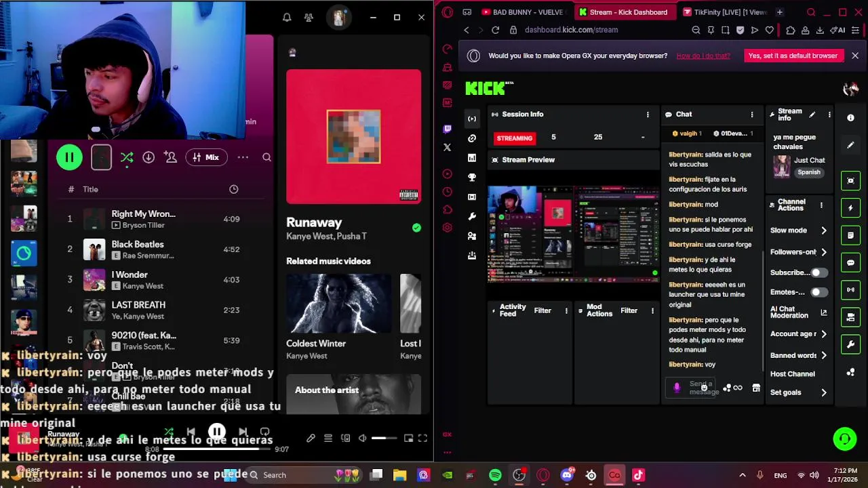Click Host Channel action
Viewport: 868px width, 488px height.
click(x=793, y=374)
